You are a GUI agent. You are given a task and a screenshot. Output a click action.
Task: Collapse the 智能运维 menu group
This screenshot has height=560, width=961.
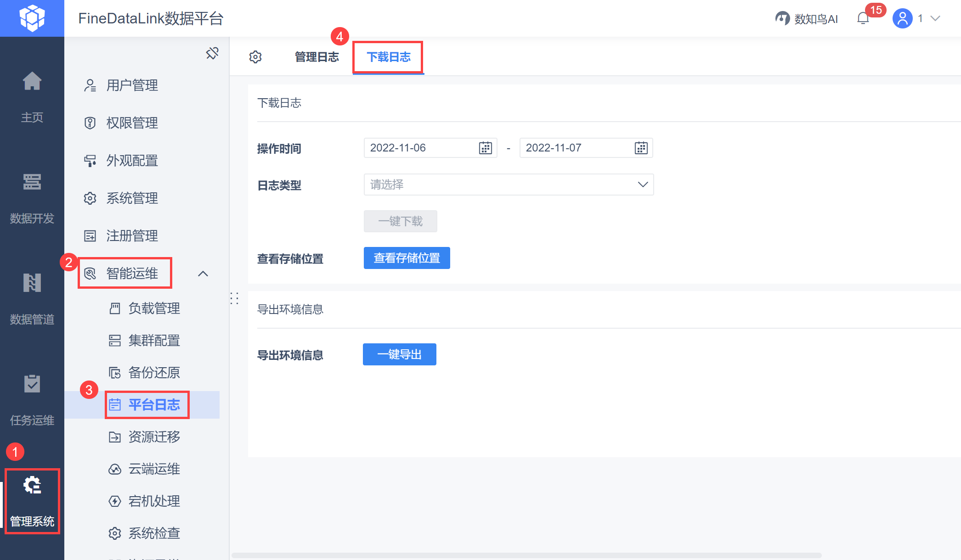click(x=203, y=274)
